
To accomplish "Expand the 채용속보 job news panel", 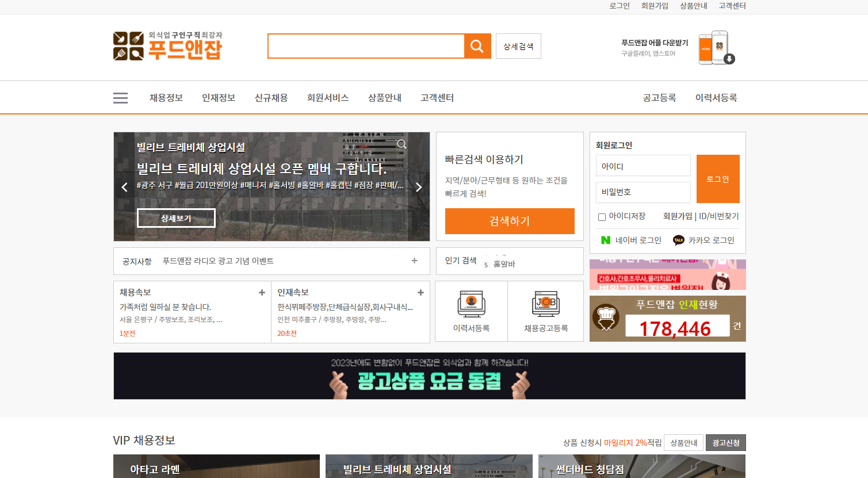I will (x=262, y=292).
